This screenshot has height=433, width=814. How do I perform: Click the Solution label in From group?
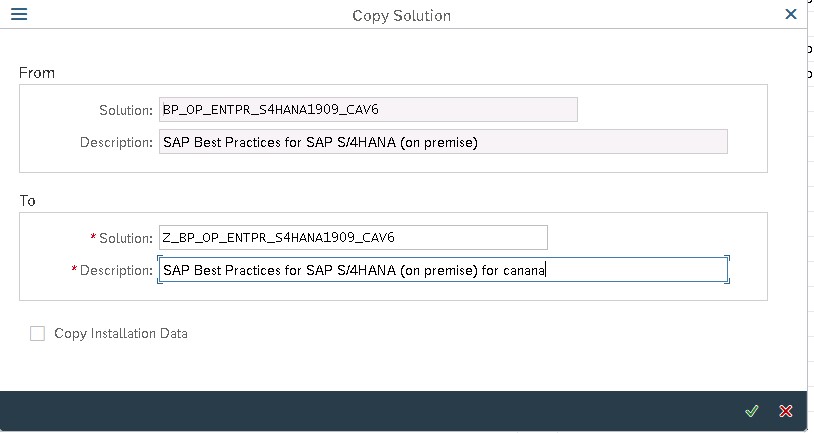126,110
